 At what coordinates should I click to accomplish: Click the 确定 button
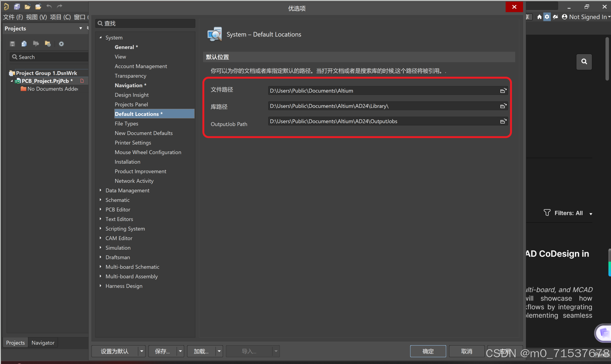[x=428, y=351]
